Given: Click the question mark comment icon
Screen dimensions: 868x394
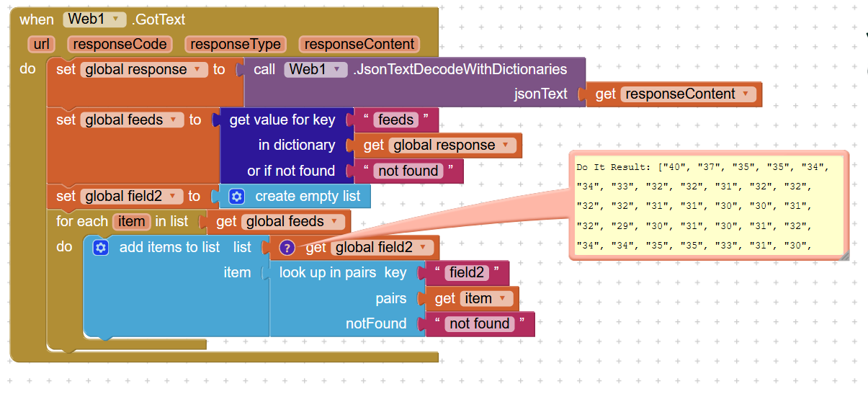Looking at the screenshot, I should point(287,248).
